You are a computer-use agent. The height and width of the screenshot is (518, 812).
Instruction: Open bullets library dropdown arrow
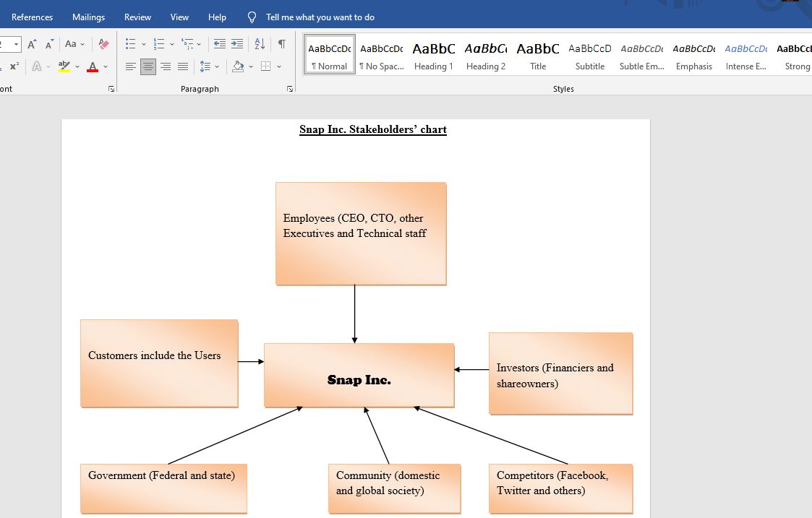pos(143,45)
